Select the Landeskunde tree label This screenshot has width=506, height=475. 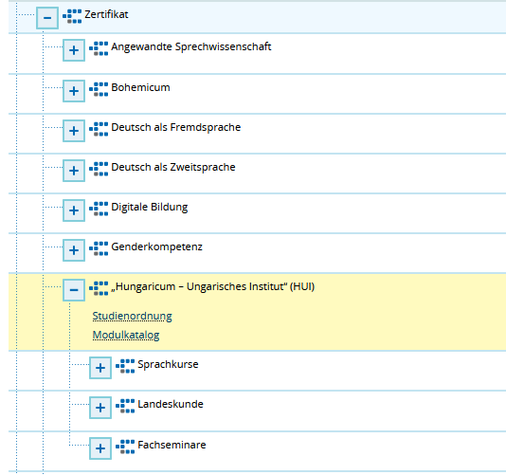point(170,404)
